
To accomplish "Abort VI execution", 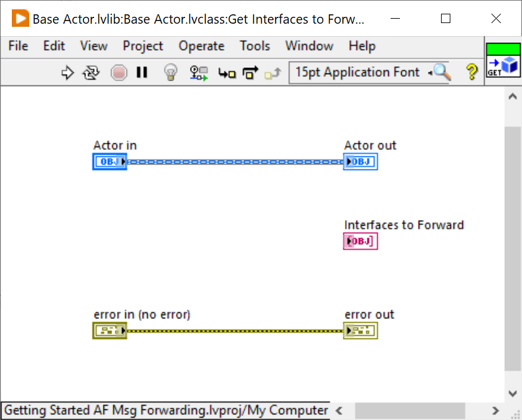I will click(118, 72).
